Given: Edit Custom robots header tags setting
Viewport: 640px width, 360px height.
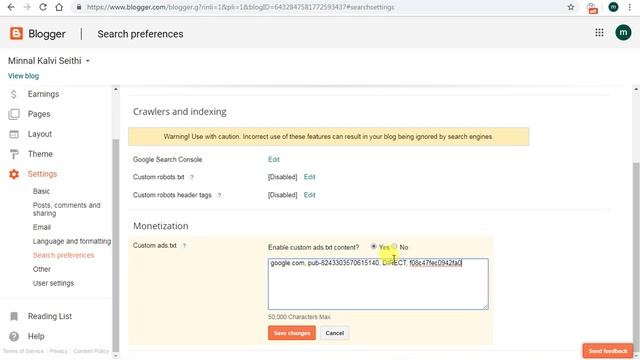Looking at the screenshot, I should [x=309, y=195].
